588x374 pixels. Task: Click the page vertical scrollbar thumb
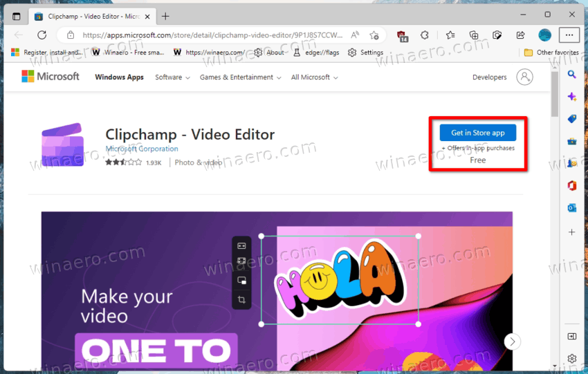click(x=555, y=95)
